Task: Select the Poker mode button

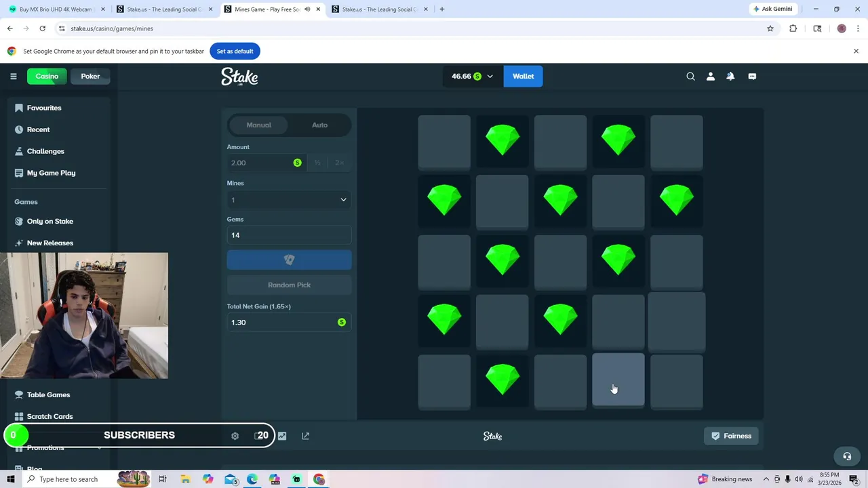Action: pos(90,76)
